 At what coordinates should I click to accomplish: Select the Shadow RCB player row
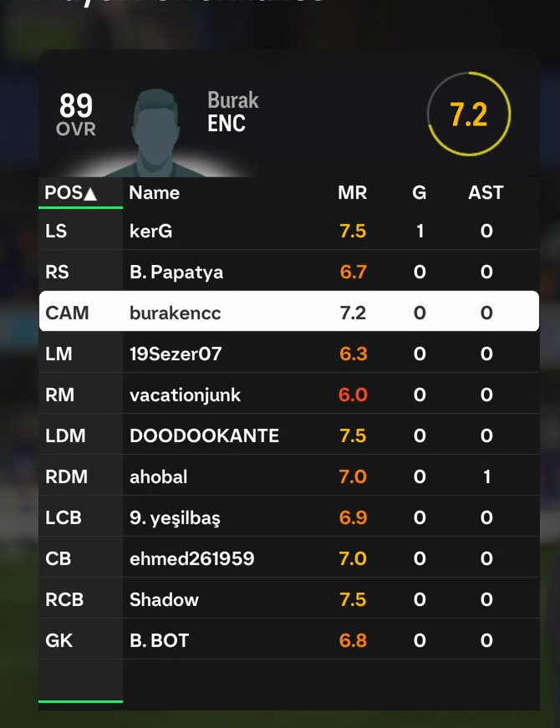289,599
